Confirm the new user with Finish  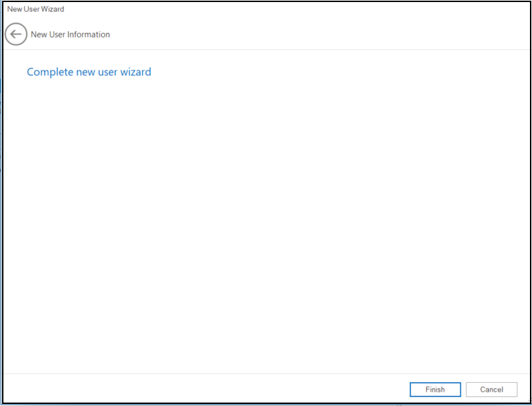pos(435,390)
